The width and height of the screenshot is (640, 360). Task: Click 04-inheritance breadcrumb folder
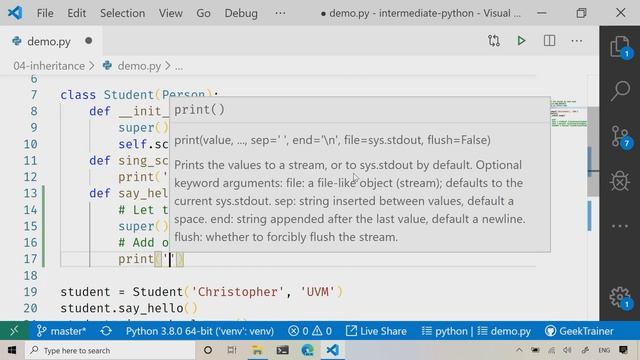[49, 66]
